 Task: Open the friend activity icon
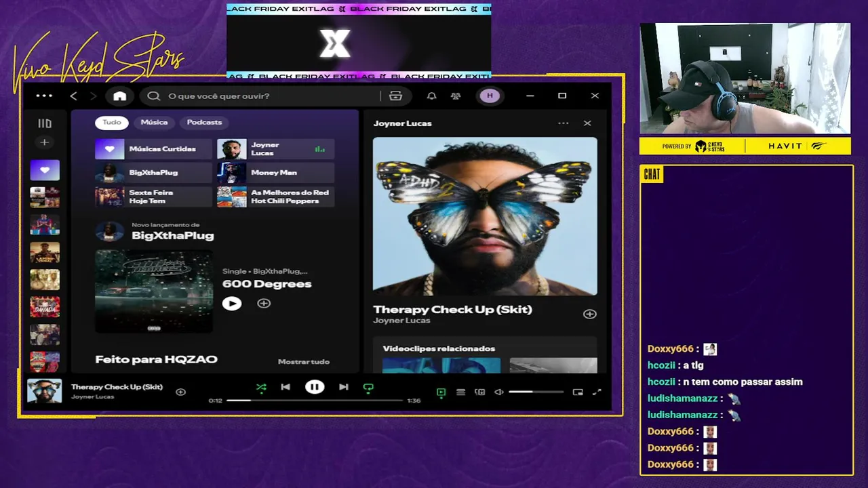[456, 96]
